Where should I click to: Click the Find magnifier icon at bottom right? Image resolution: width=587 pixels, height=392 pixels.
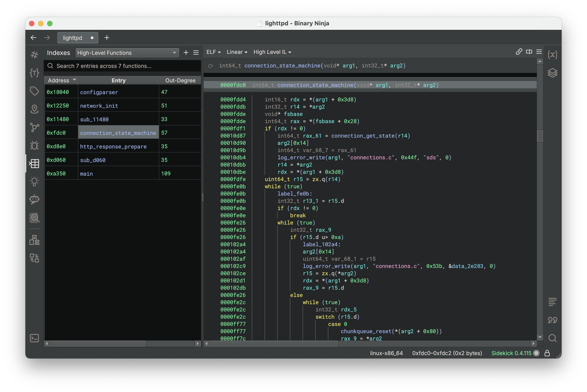pyautogui.click(x=552, y=338)
